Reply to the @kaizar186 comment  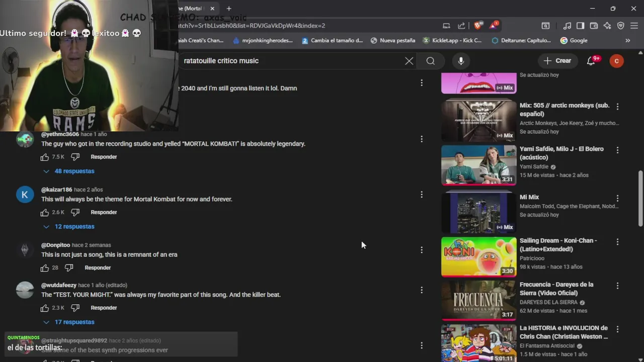104,212
